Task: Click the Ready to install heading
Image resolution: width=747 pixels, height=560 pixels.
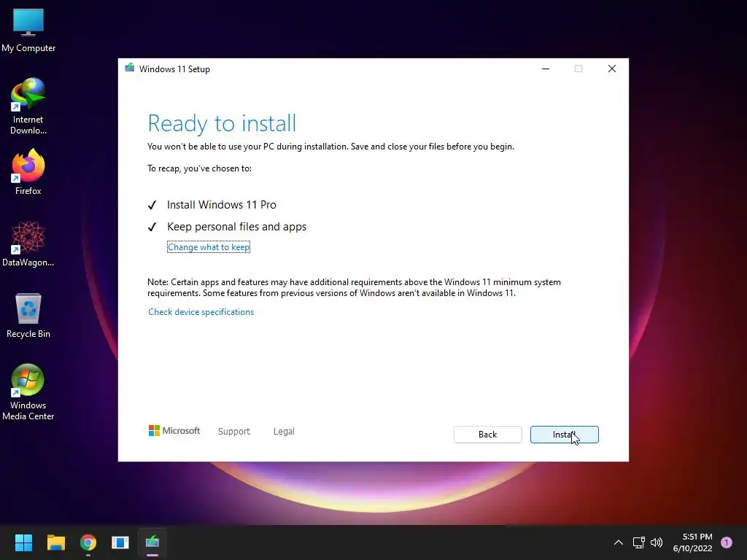Action: click(222, 123)
